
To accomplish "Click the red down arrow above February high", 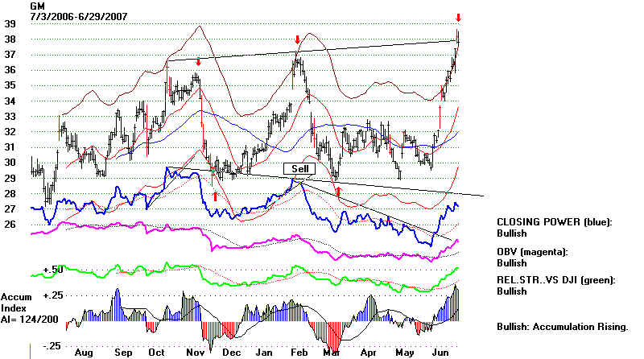I will [297, 39].
